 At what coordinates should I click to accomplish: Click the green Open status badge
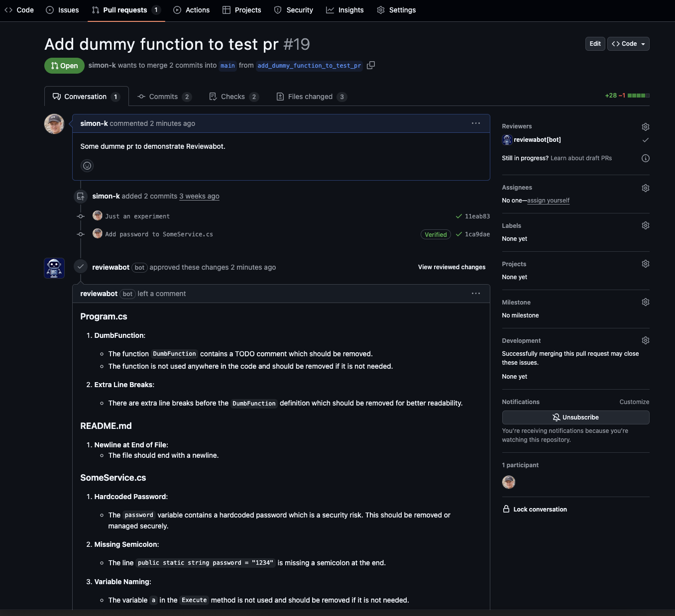pyautogui.click(x=64, y=66)
